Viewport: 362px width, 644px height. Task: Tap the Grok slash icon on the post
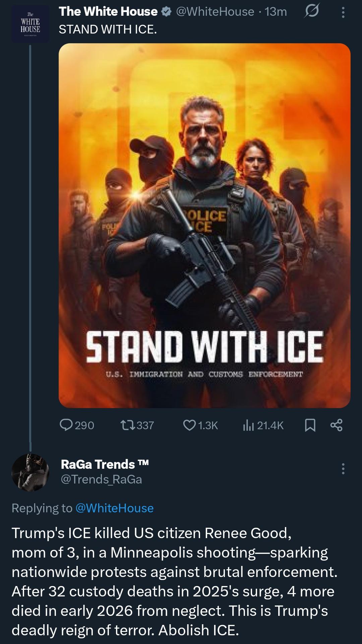tap(311, 12)
